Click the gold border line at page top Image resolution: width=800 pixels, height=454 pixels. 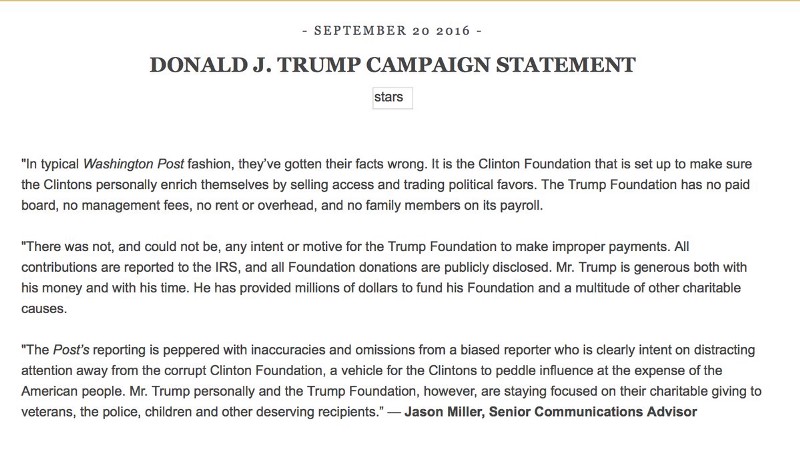(400, 1)
